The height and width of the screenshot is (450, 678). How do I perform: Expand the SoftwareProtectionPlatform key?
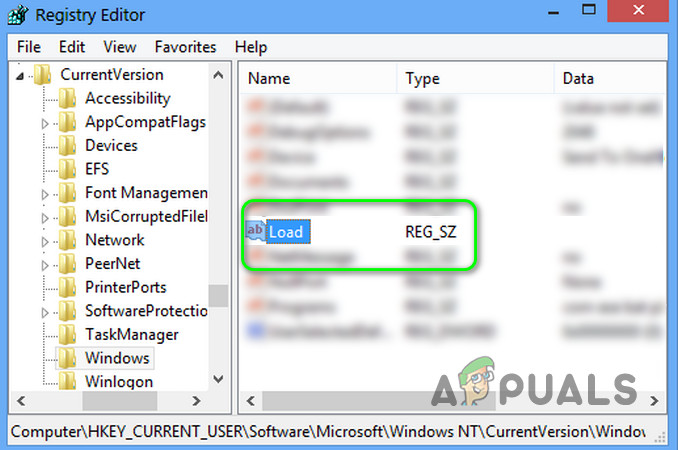coord(45,312)
